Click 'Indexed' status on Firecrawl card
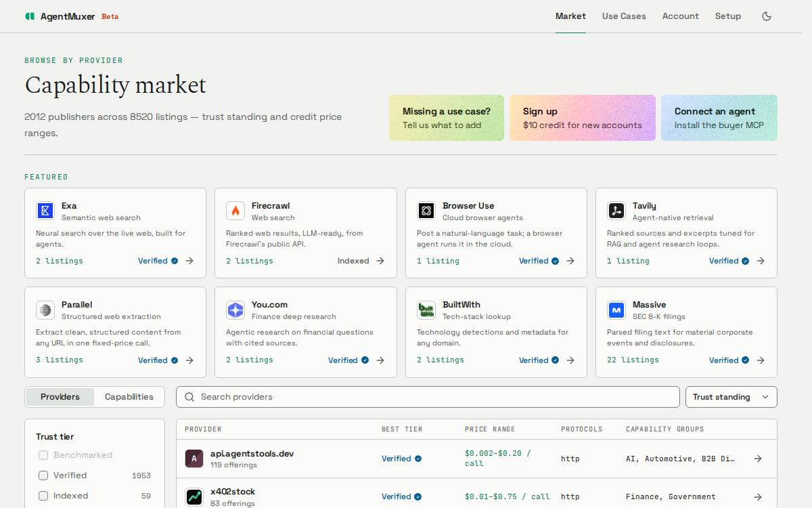Viewport: 812px width, 508px height. click(353, 261)
